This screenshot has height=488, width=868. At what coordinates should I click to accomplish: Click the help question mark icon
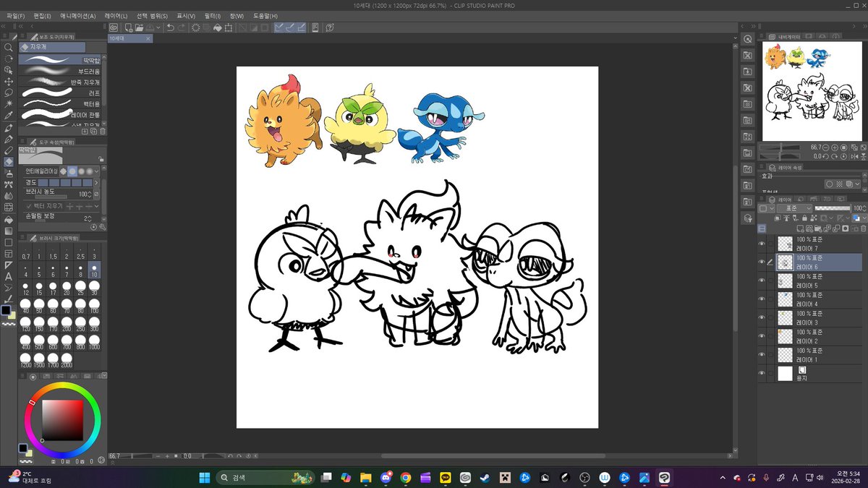pos(329,27)
